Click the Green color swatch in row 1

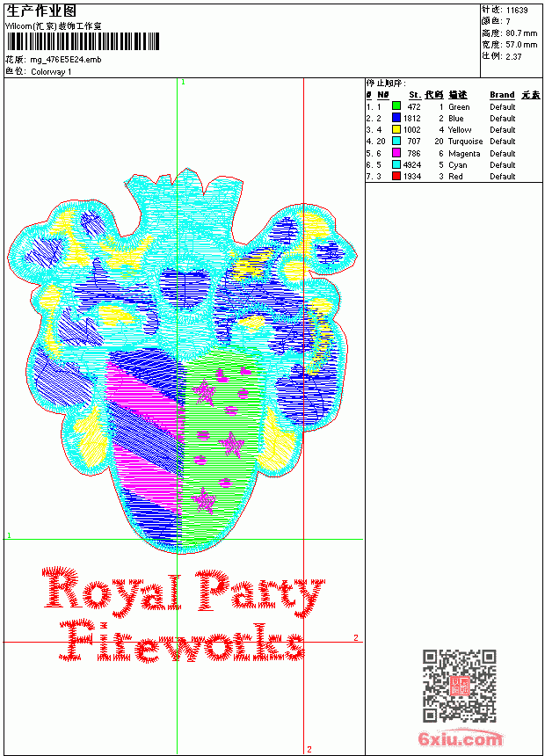(x=396, y=105)
